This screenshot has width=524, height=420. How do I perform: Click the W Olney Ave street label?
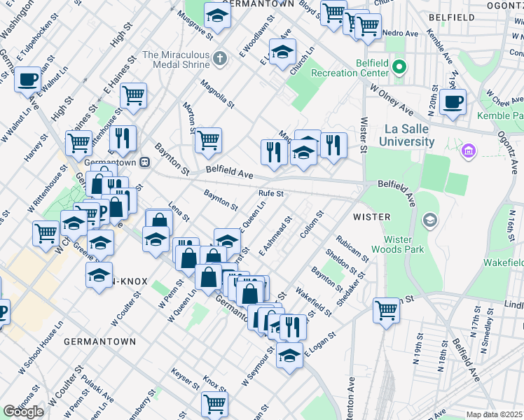(x=392, y=99)
